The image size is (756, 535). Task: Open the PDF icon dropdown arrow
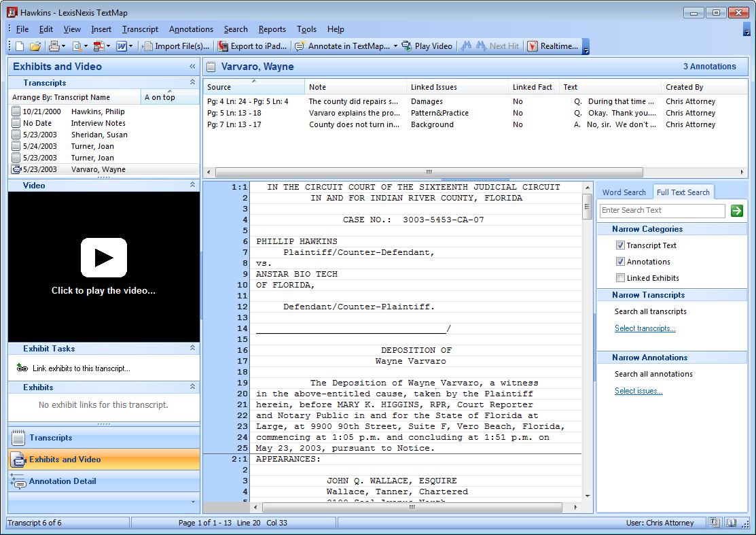coord(108,46)
